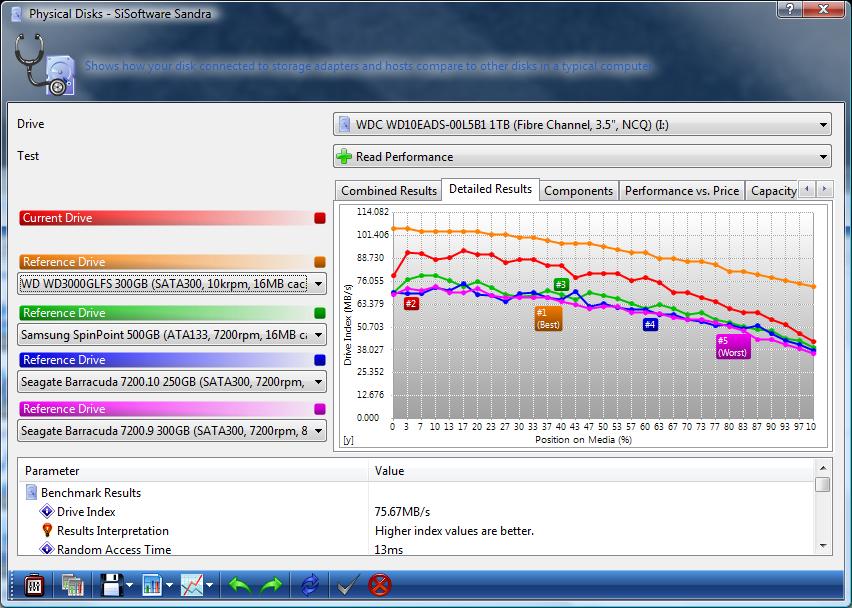Click the #3 green chart label
The image size is (852, 608).
pos(561,284)
